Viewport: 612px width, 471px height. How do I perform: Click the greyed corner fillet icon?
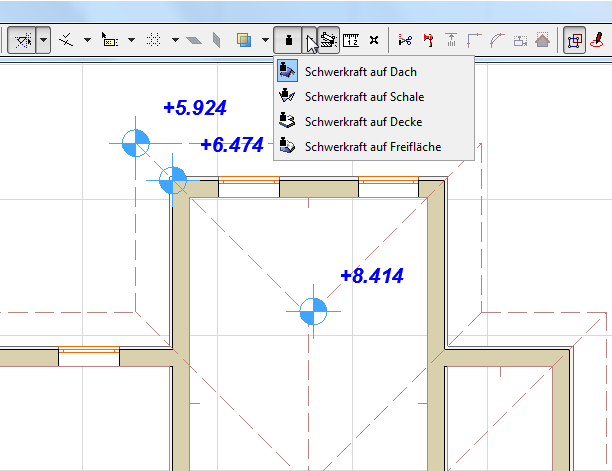(x=474, y=40)
